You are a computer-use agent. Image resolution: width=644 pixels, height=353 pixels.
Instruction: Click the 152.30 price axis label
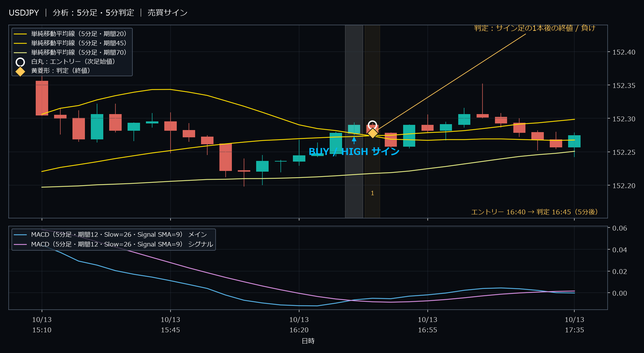[624, 119]
